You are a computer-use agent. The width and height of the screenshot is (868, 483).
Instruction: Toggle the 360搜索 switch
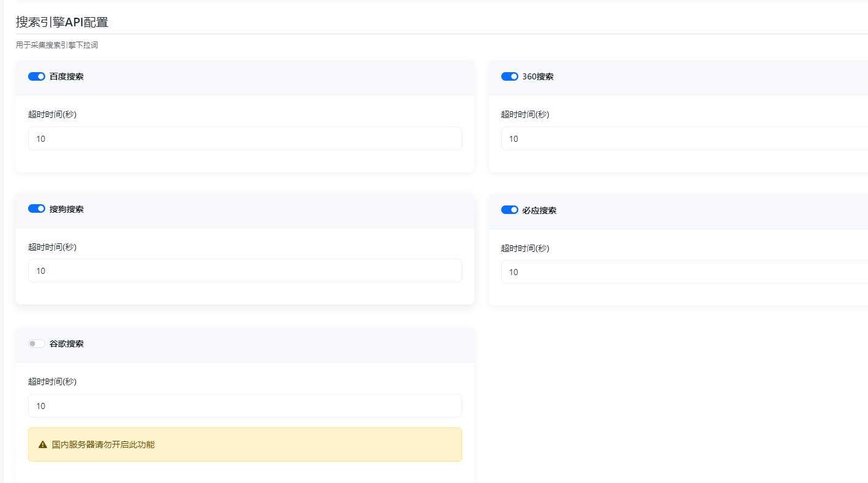click(x=510, y=76)
